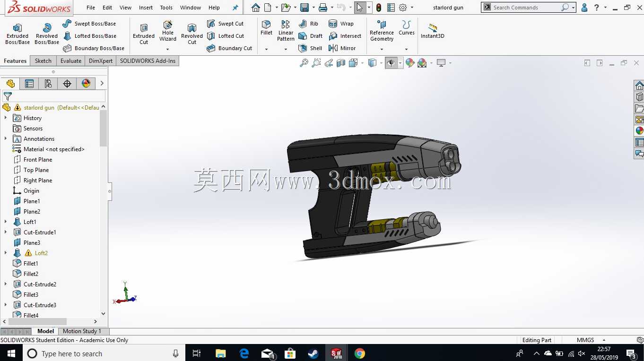Toggle the Select cursor tool
The height and width of the screenshot is (361, 644).
[360, 8]
